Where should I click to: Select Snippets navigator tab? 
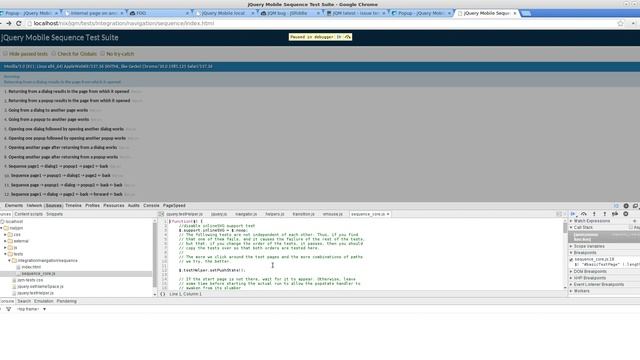pyautogui.click(x=54, y=214)
